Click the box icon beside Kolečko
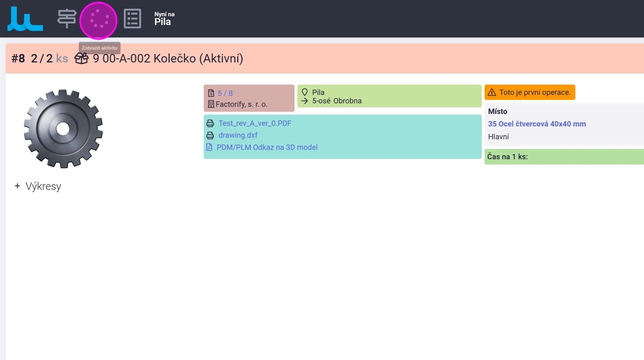Image resolution: width=644 pixels, height=360 pixels. pos(82,58)
